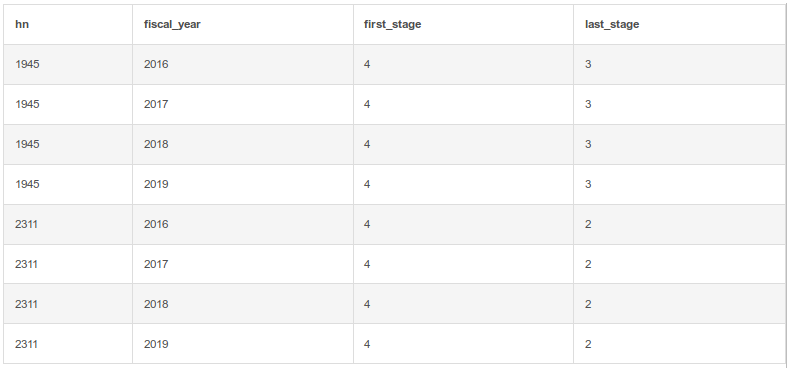Click the fiscal_year column header
The width and height of the screenshot is (787, 368).
coord(172,24)
